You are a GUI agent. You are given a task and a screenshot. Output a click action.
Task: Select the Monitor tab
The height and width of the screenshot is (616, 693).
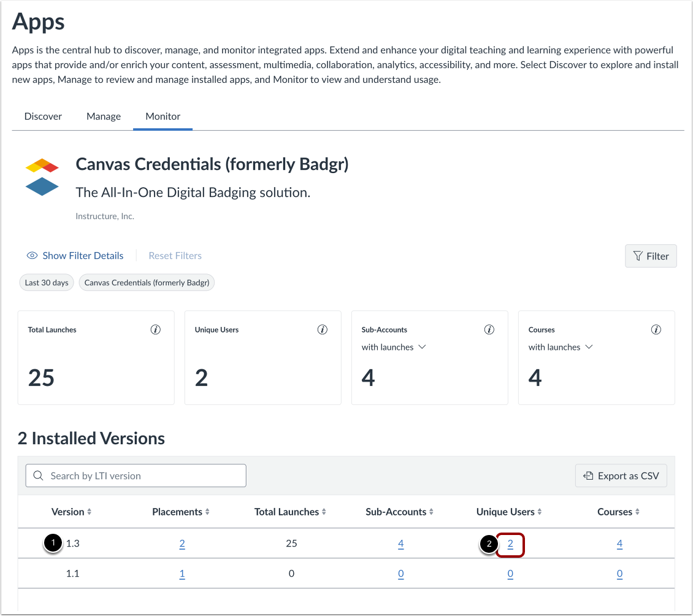163,117
